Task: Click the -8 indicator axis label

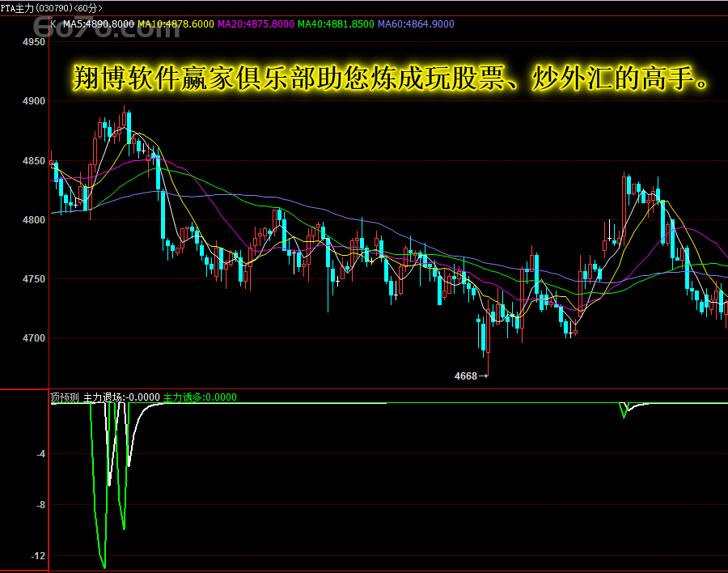Action: click(x=41, y=505)
